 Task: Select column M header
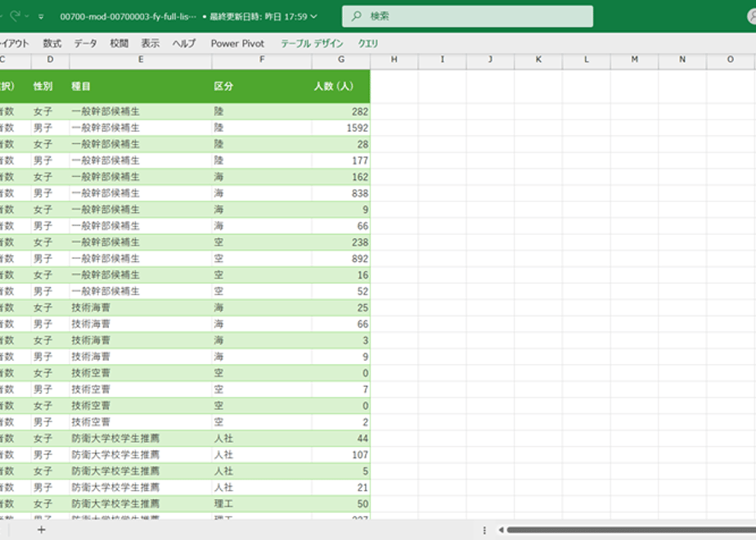[x=635, y=59]
